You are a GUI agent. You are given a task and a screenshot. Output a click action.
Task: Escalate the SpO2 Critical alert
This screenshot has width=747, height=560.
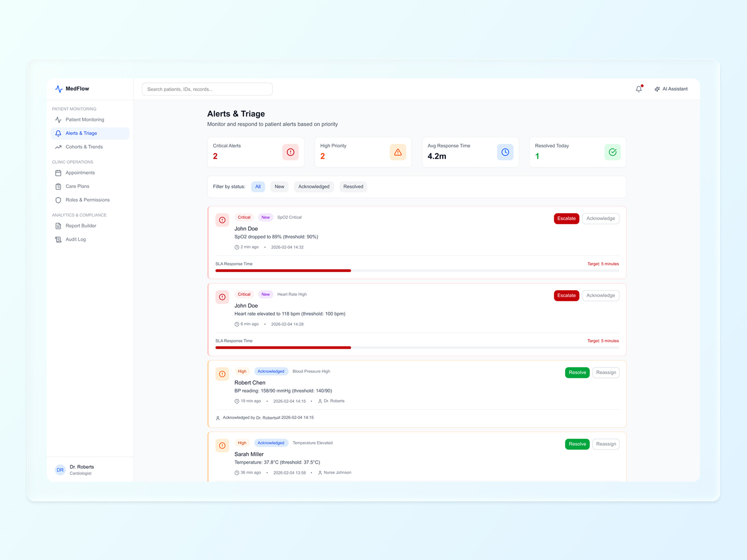point(566,218)
